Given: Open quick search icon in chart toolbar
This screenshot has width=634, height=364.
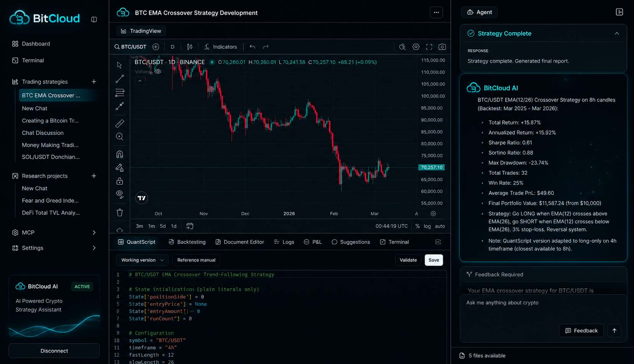Looking at the screenshot, I should coord(402,47).
